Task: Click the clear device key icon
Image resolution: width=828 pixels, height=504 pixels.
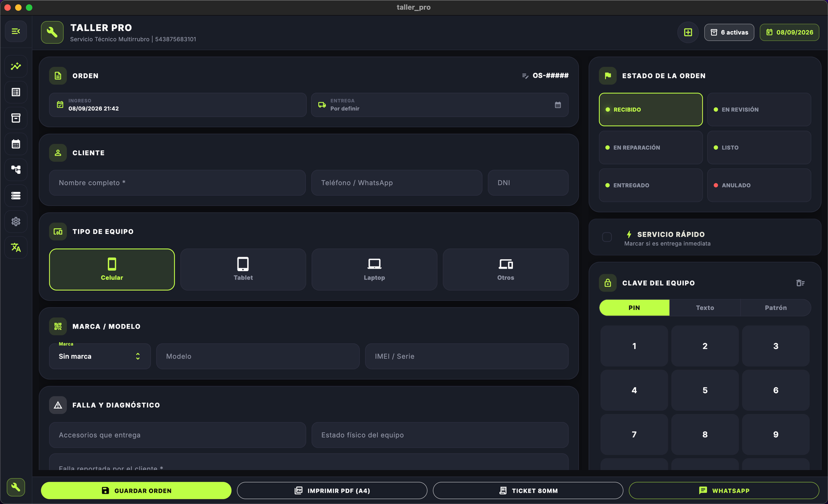Action: [x=801, y=283]
